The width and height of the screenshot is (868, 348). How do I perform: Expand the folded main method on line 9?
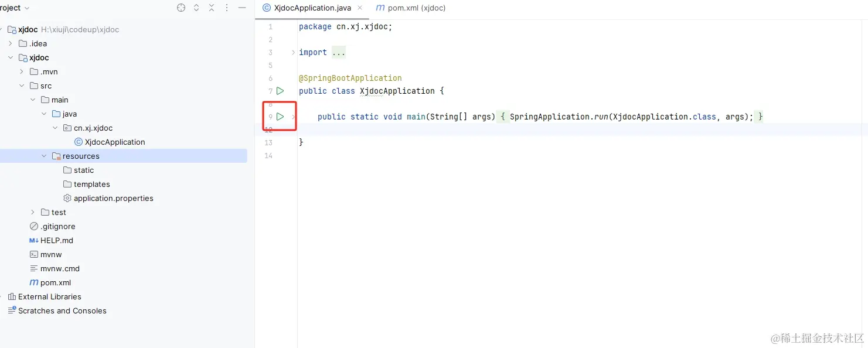294,117
